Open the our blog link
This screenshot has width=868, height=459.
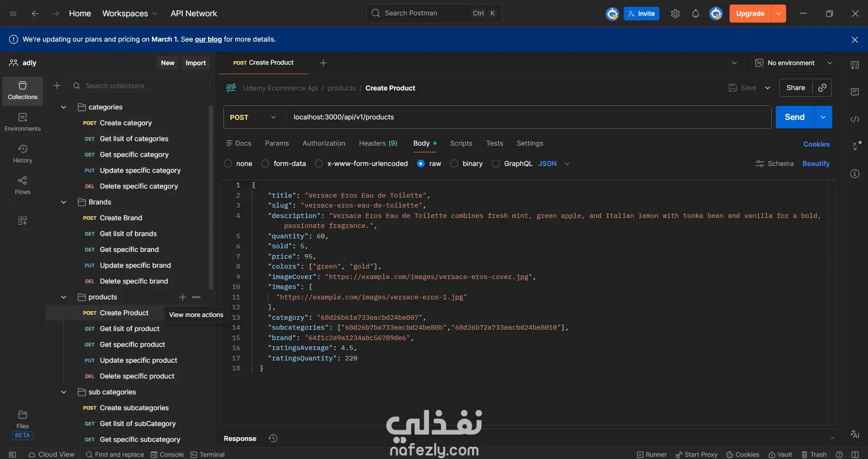208,39
